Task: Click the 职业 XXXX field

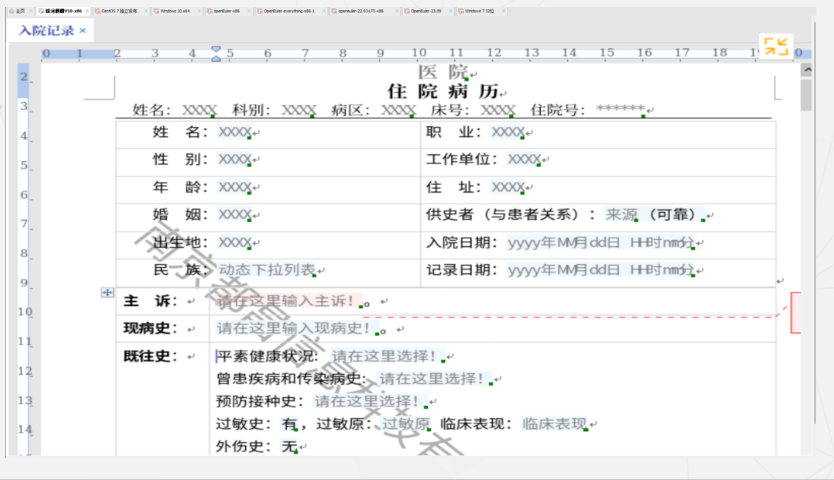Action: click(507, 133)
